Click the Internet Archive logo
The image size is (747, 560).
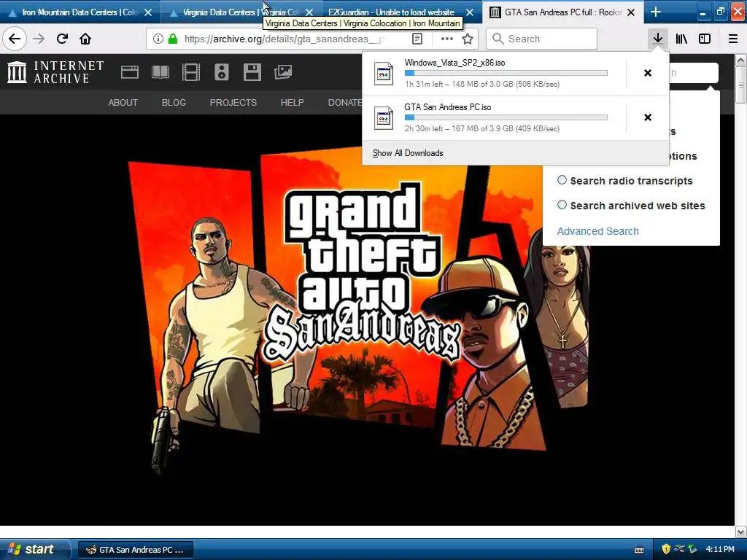55,72
